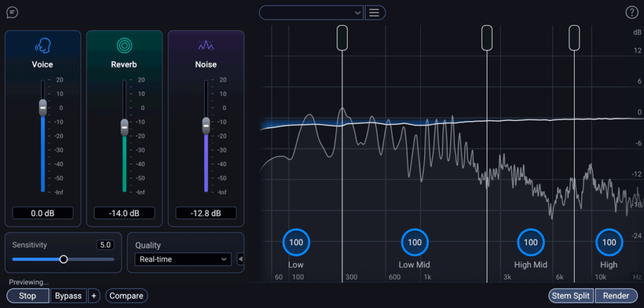Click the Voice 0.0 dB value field
The height and width of the screenshot is (308, 644).
[43, 214]
